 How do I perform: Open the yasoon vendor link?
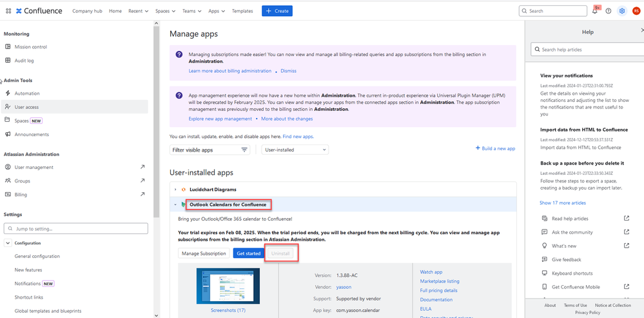pyautogui.click(x=344, y=287)
